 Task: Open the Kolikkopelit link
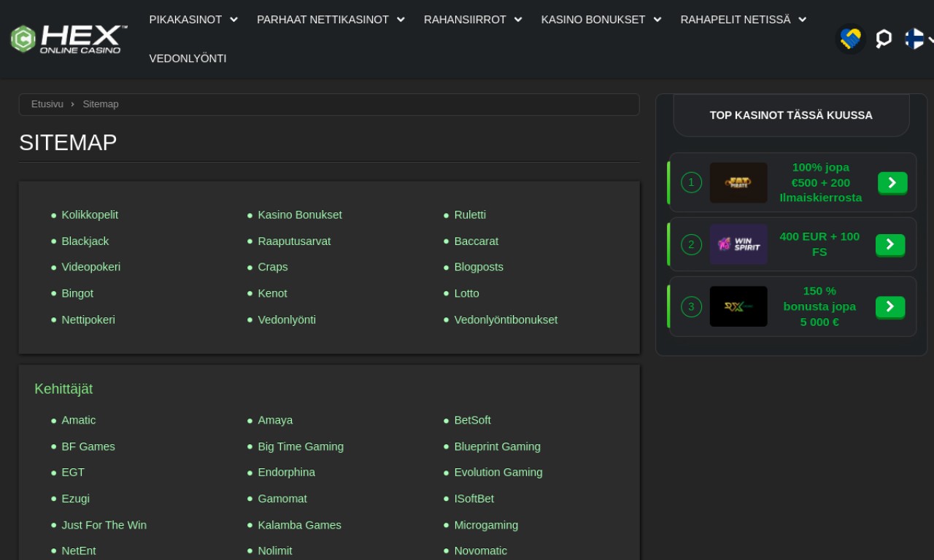90,215
